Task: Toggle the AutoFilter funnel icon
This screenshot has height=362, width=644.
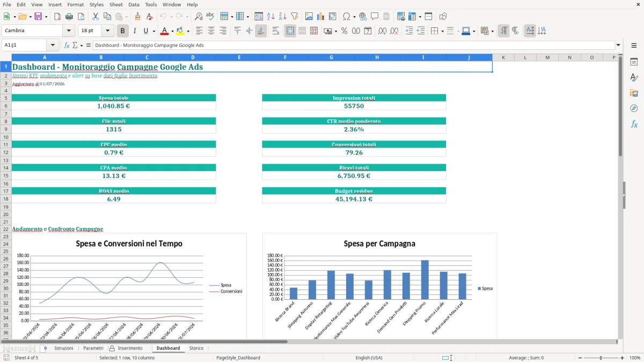Action: tap(295, 17)
